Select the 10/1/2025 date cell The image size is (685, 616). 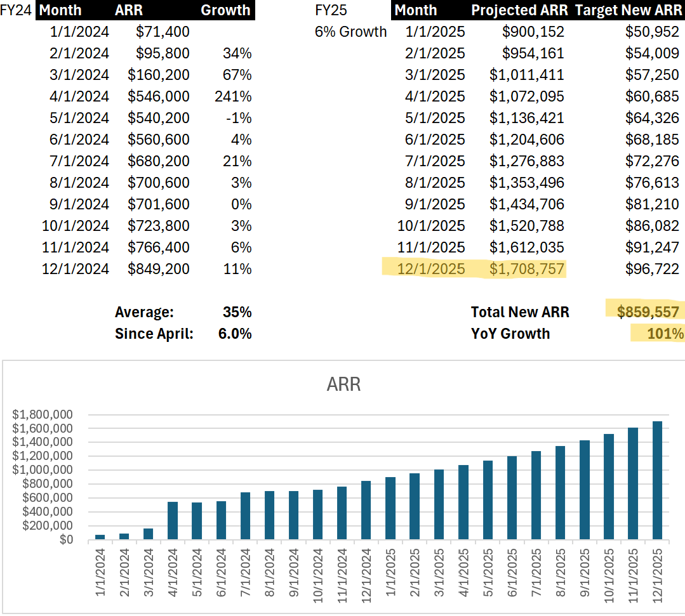(431, 226)
